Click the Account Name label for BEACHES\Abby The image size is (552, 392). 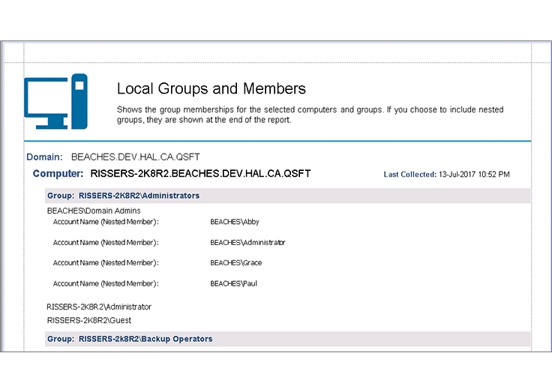click(106, 222)
